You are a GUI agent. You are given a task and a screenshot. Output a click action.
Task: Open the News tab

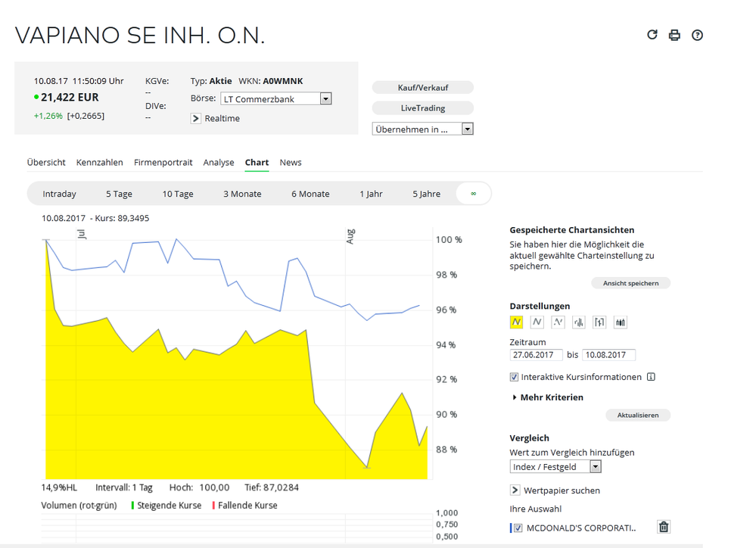[291, 162]
